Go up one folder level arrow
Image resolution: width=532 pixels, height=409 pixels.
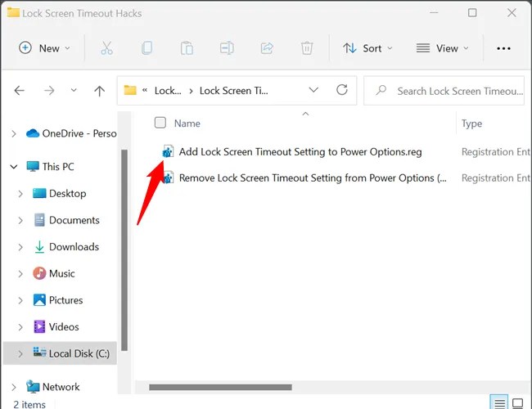[x=99, y=91]
